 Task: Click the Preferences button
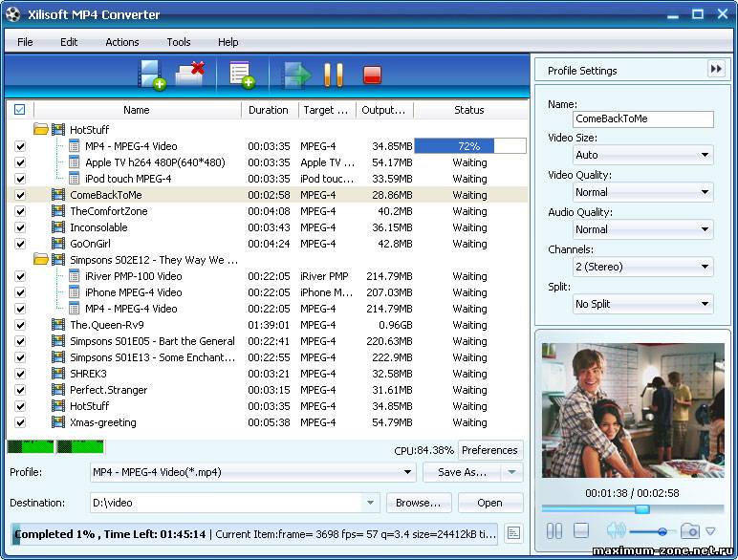click(x=489, y=450)
